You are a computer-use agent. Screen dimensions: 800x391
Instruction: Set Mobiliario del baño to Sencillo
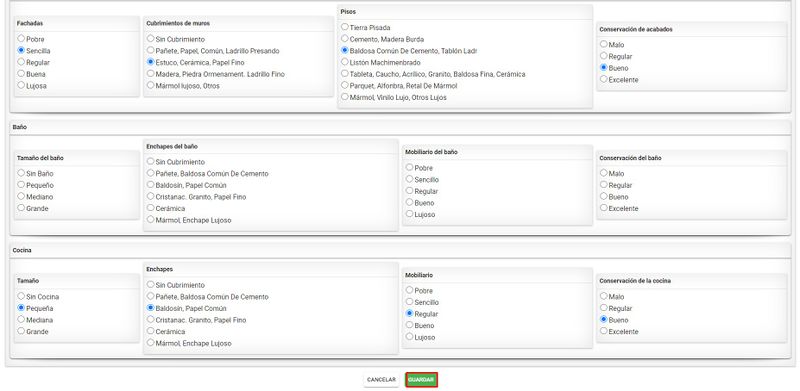(409, 179)
